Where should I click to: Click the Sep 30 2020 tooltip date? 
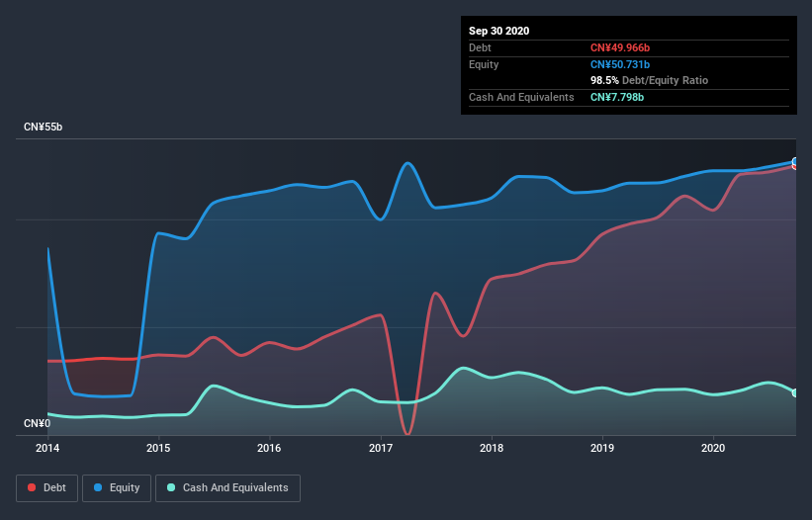pos(499,31)
